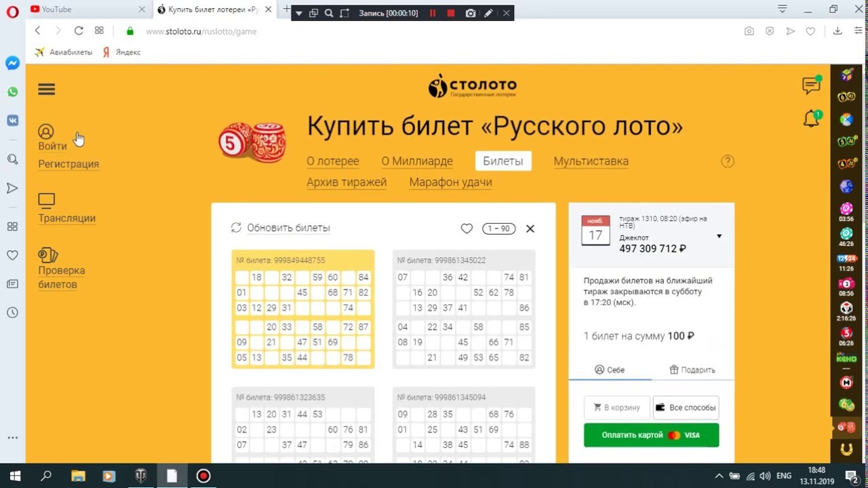Open VK in Opera sidebar
This screenshot has width=868, height=488.
point(12,120)
